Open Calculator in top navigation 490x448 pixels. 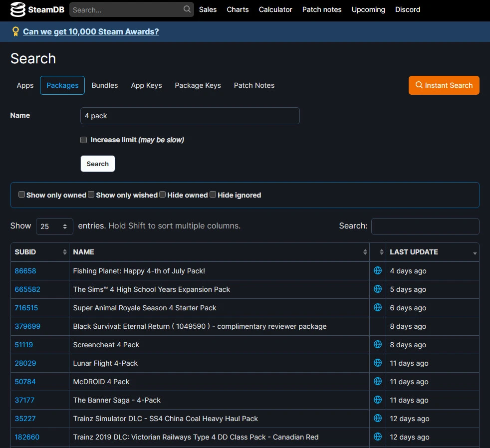275,9
